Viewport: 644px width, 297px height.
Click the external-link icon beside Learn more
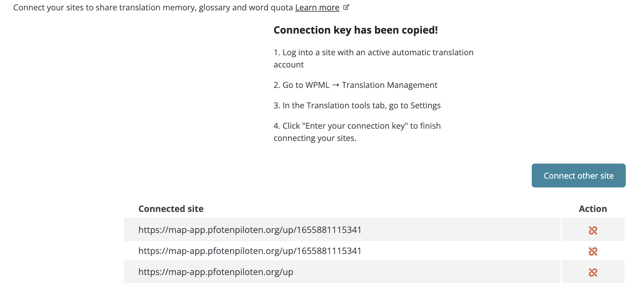pyautogui.click(x=346, y=7)
